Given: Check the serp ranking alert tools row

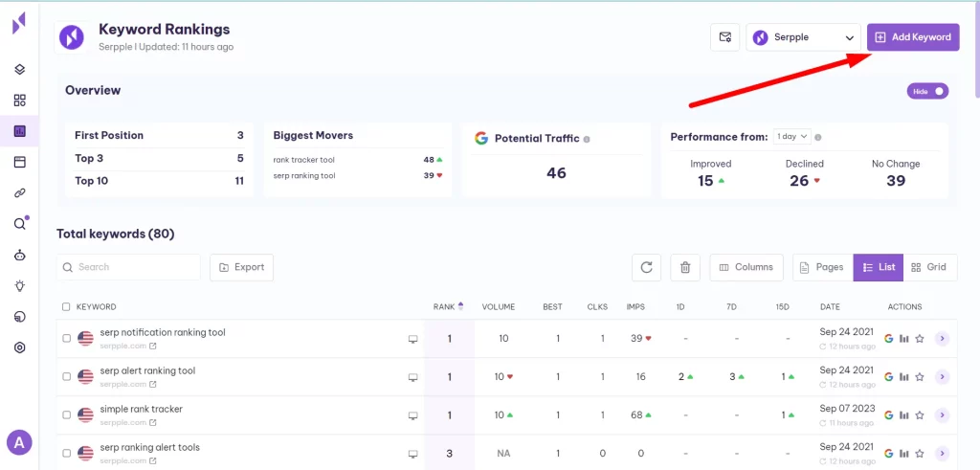Looking at the screenshot, I should tap(66, 453).
